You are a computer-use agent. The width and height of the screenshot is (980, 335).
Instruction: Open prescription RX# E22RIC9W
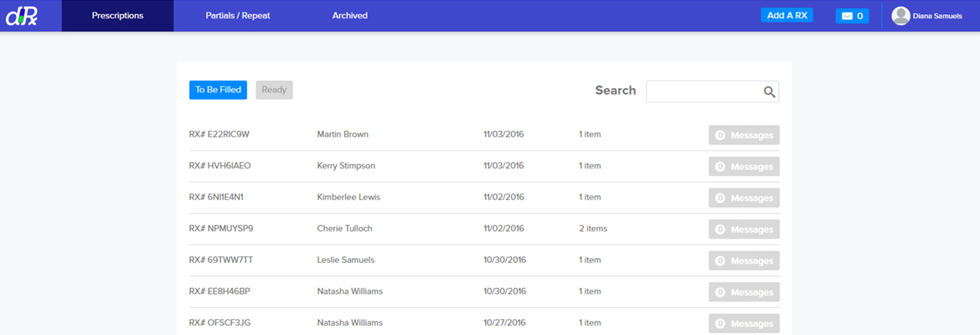point(219,134)
